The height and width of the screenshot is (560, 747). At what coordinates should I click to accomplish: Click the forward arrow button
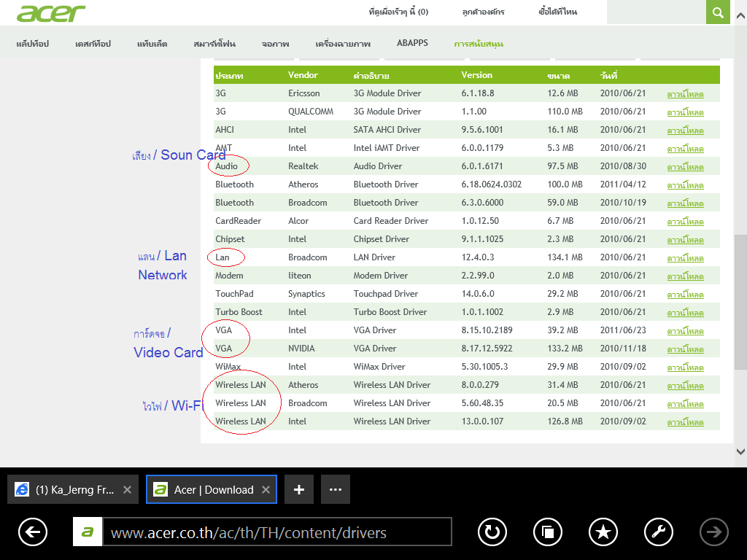point(713,532)
